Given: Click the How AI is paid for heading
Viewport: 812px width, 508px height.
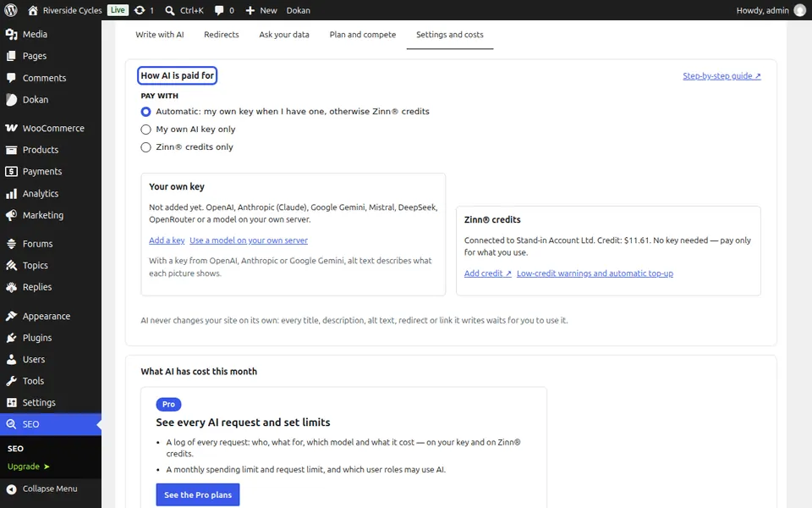Looking at the screenshot, I should point(177,75).
